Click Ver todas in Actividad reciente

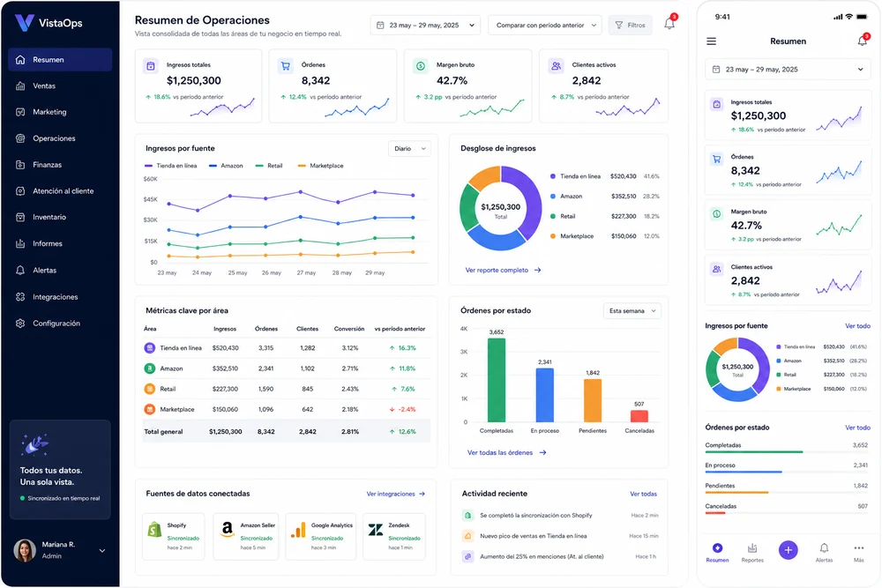643,495
